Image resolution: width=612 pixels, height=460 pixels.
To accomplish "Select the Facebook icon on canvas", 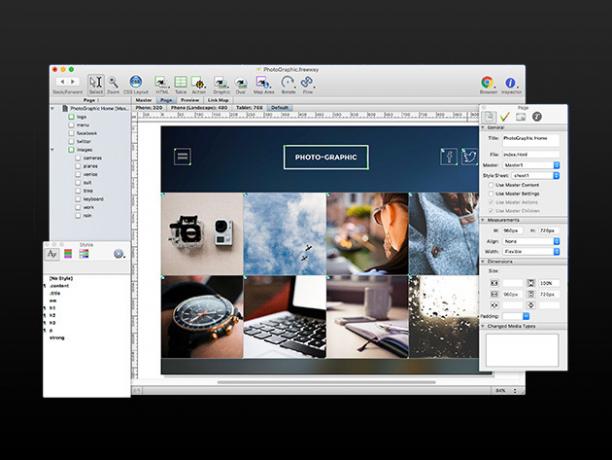I will point(449,157).
